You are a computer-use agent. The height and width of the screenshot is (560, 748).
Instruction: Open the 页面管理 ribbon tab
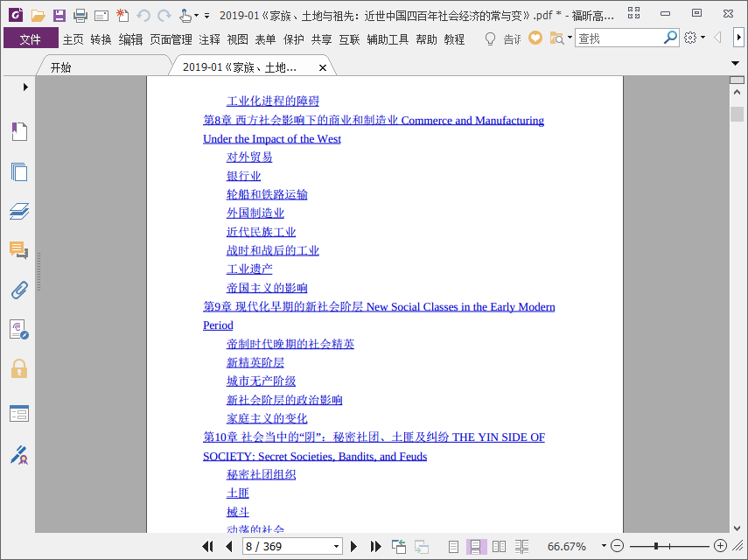tap(171, 39)
